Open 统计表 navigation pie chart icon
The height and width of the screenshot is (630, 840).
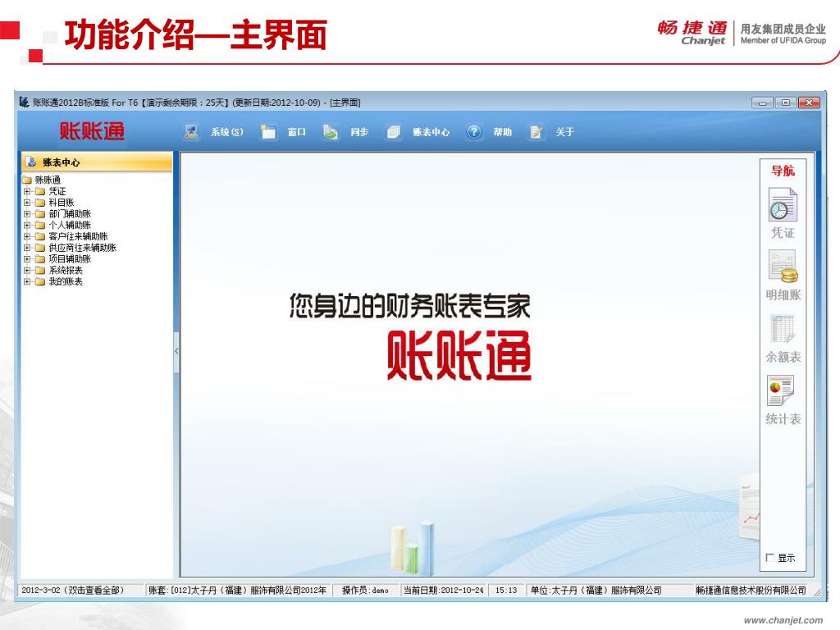click(781, 390)
